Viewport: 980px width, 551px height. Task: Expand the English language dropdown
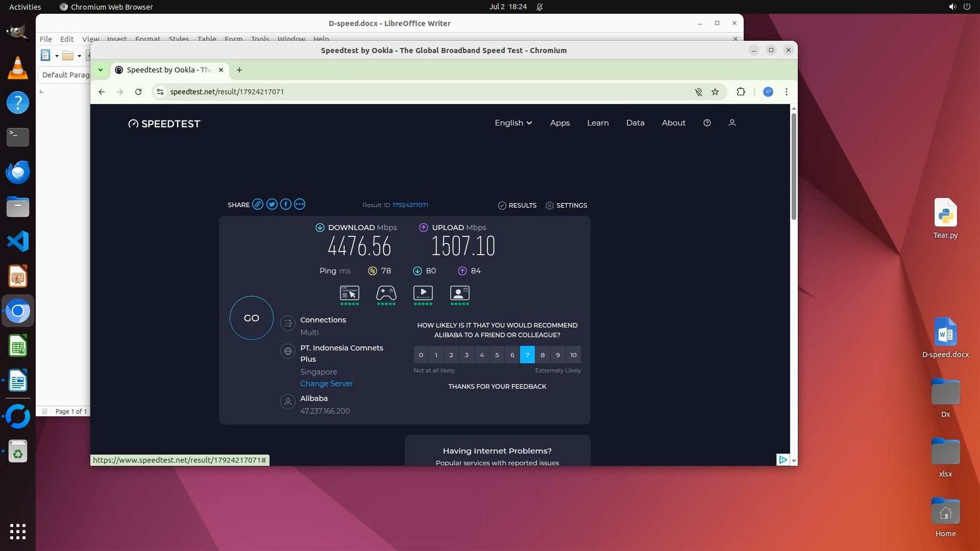click(x=513, y=123)
